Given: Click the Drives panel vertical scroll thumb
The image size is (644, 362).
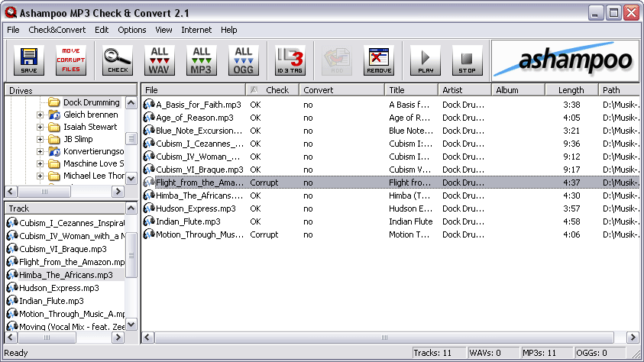Looking at the screenshot, I should [x=131, y=139].
